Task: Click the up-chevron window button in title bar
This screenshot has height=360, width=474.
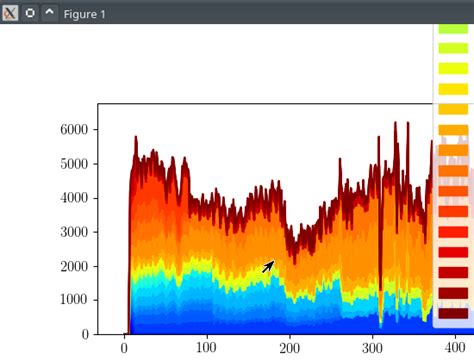Action: (50, 13)
